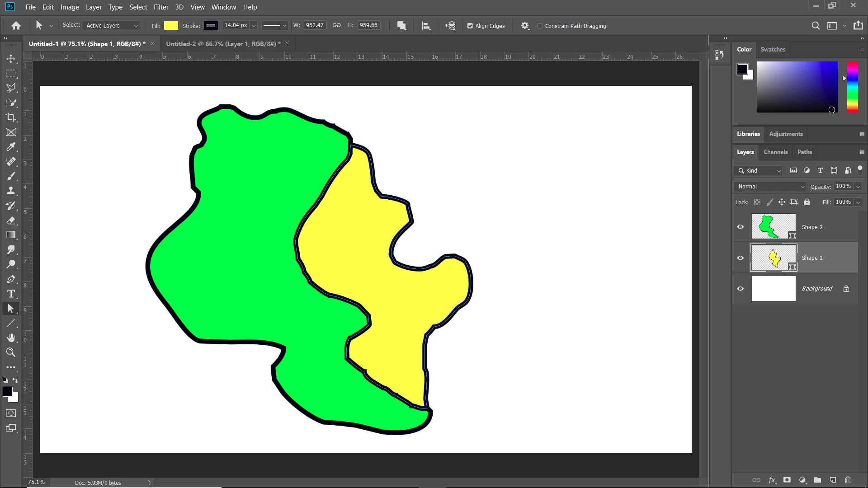Expand the Normal blend mode dropdown

(770, 187)
